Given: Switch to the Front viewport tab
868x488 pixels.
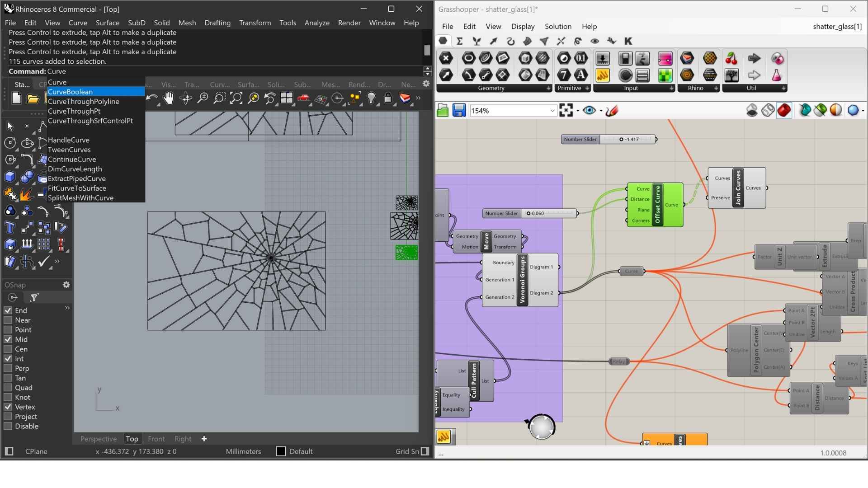Looking at the screenshot, I should pyautogui.click(x=156, y=439).
